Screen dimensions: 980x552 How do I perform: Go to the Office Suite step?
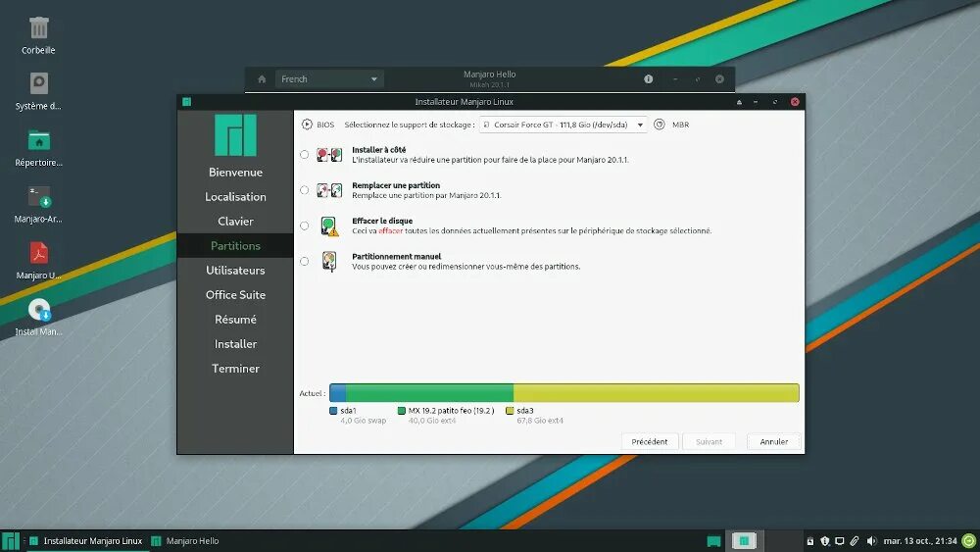coord(235,294)
